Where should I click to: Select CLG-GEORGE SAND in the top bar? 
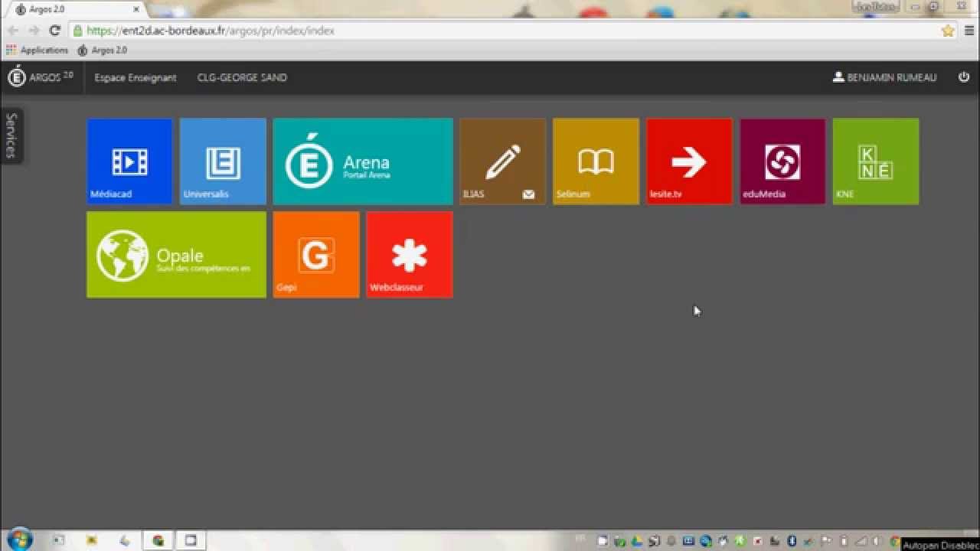point(242,77)
